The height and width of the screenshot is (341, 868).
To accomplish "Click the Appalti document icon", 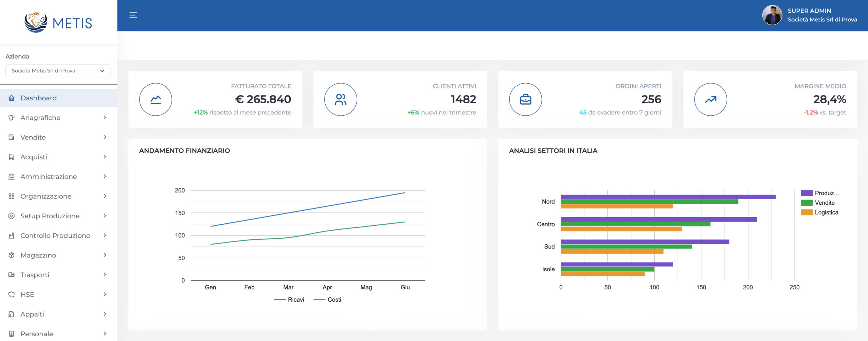I will click(12, 314).
